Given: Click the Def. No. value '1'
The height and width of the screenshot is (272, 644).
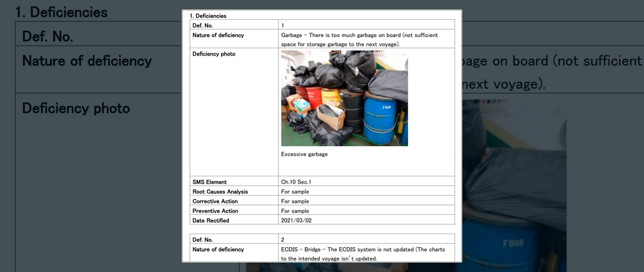Looking at the screenshot, I should point(282,25).
